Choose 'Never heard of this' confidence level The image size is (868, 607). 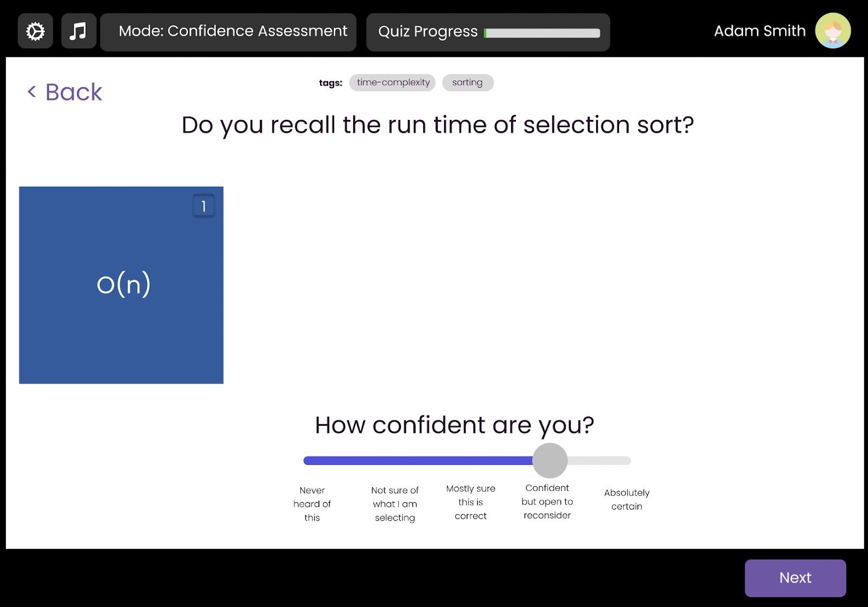312,504
